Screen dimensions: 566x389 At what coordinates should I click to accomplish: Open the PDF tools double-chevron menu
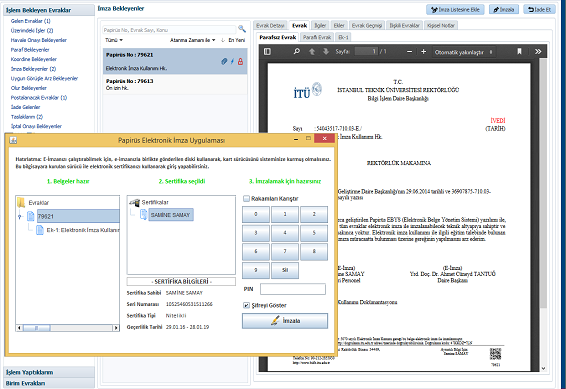[538, 52]
